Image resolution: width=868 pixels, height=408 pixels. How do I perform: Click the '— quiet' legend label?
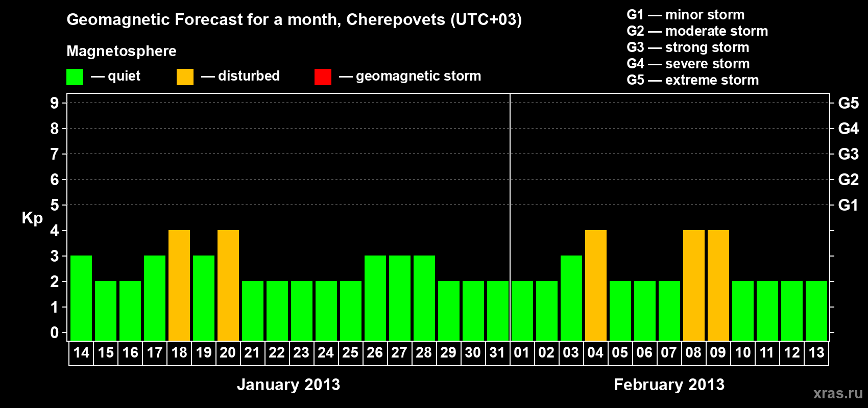115,76
